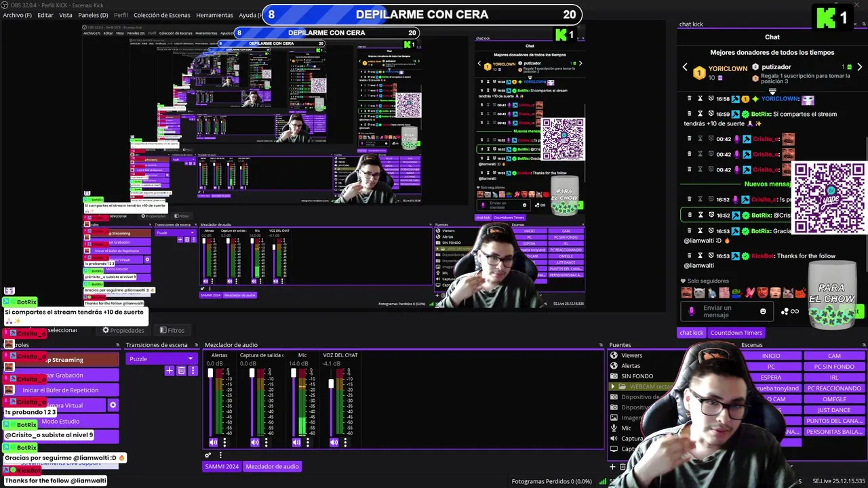Viewport: 868px width, 488px height.
Task: Expand the WEBCAM source group
Action: click(x=613, y=386)
